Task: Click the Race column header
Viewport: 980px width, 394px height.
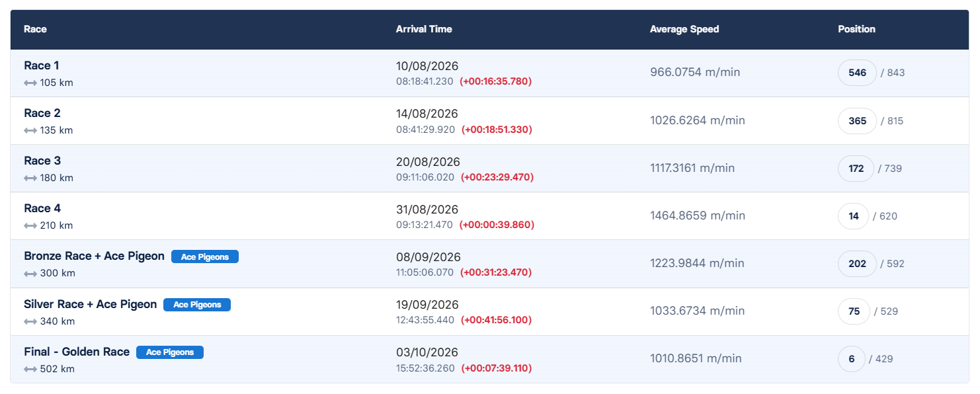Action: coord(35,29)
